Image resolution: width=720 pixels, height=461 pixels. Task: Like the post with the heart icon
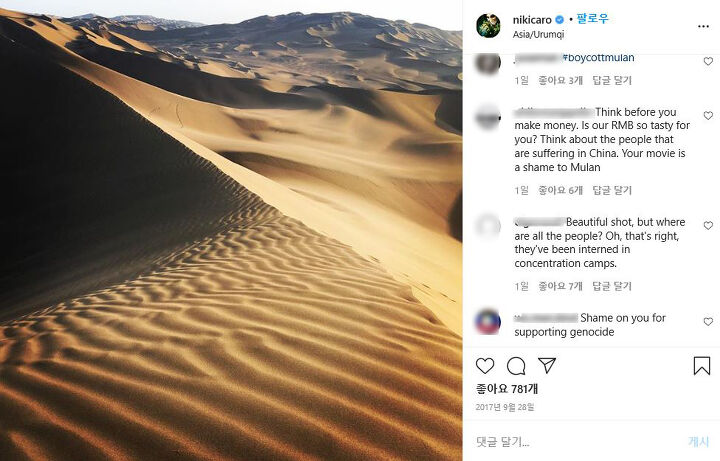pyautogui.click(x=485, y=366)
